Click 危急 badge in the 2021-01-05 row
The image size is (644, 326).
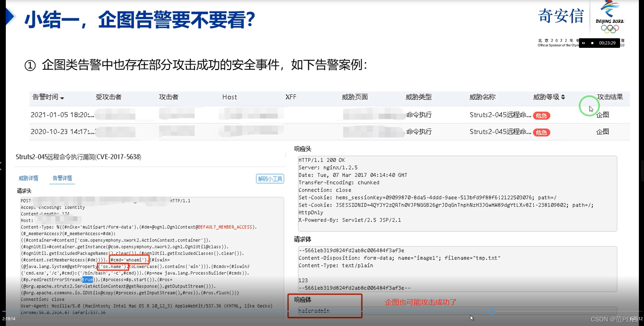click(541, 116)
